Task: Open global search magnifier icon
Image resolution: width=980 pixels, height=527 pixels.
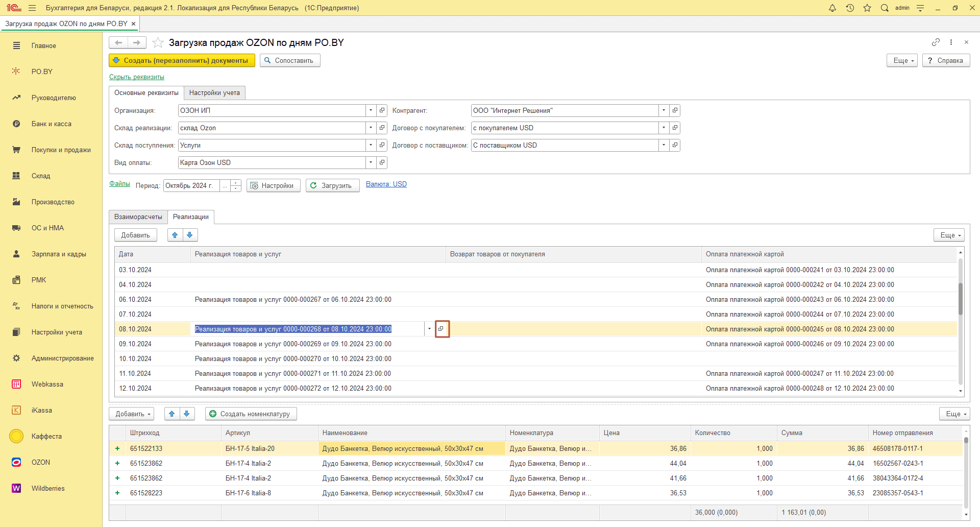Action: [885, 8]
